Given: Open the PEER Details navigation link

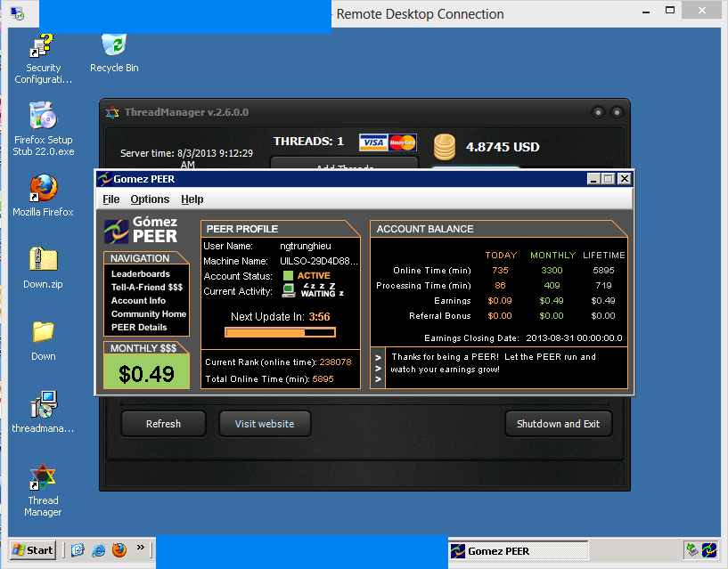Looking at the screenshot, I should coord(139,327).
